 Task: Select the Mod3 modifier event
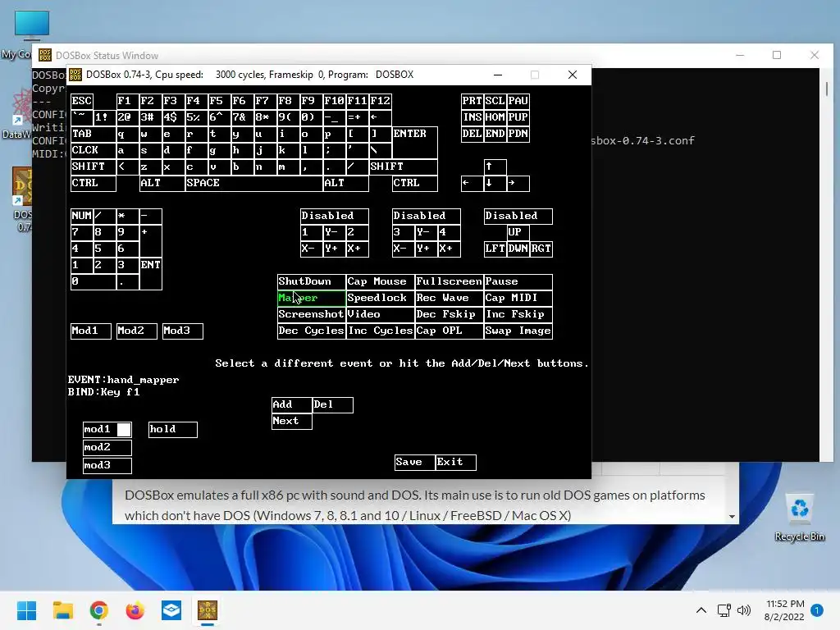183,331
